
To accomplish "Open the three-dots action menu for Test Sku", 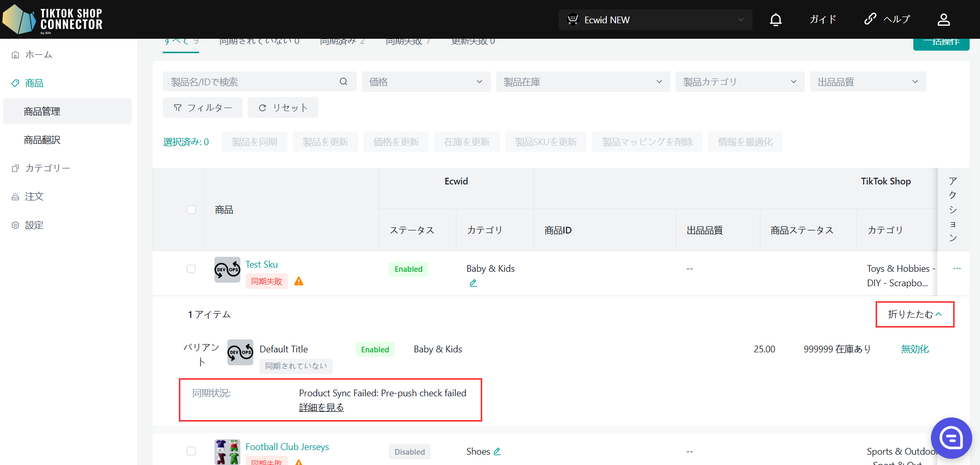I will (957, 269).
